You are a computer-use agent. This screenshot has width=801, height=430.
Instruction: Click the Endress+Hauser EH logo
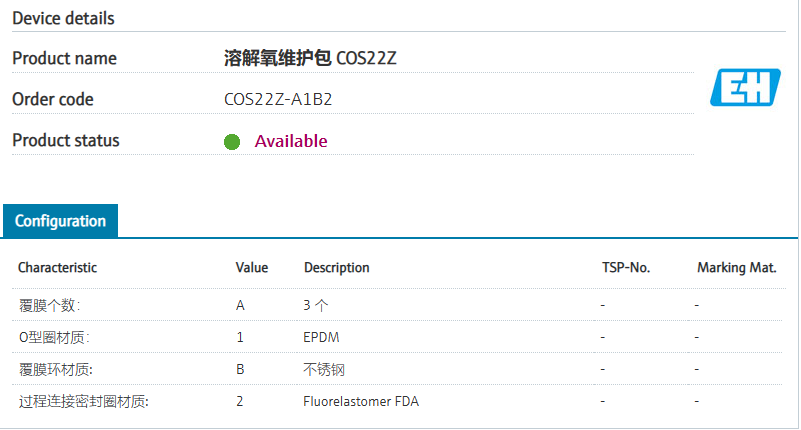tap(744, 87)
